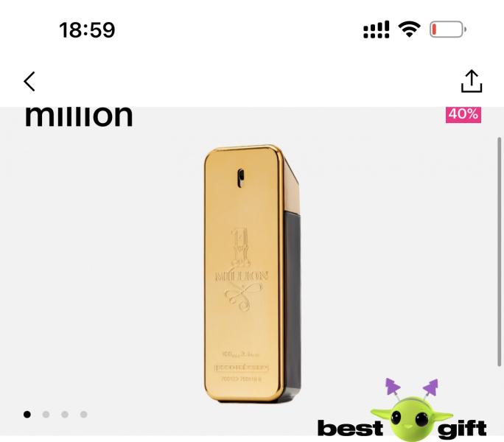The width and height of the screenshot is (504, 442).
Task: Open the gold perfume bottle image
Action: point(252,273)
